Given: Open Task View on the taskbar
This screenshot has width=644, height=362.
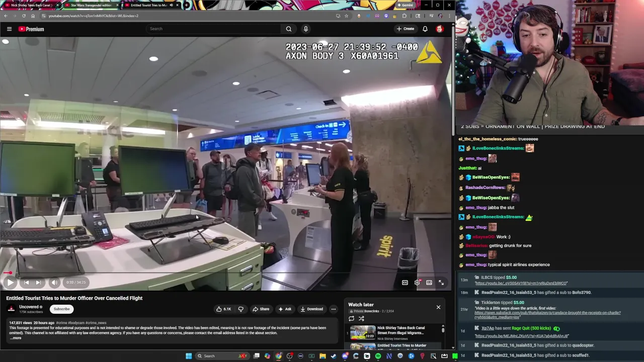Looking at the screenshot, I should pos(257,356).
